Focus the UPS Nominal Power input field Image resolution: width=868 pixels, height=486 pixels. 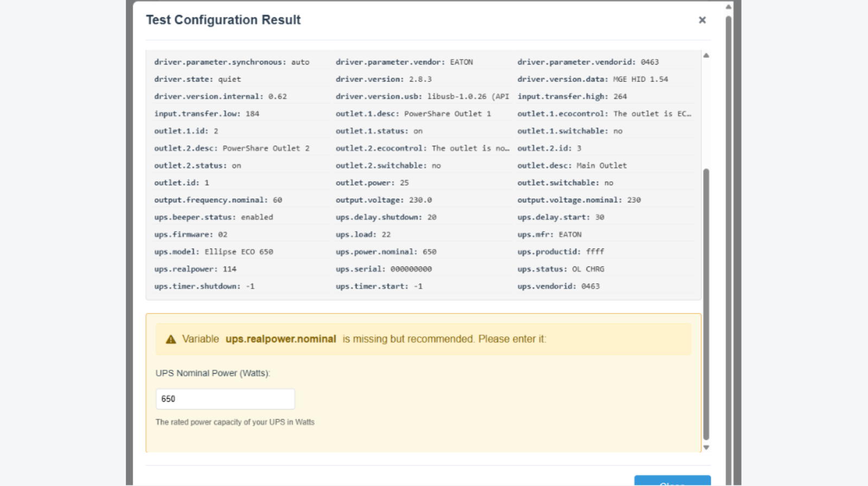tap(225, 399)
